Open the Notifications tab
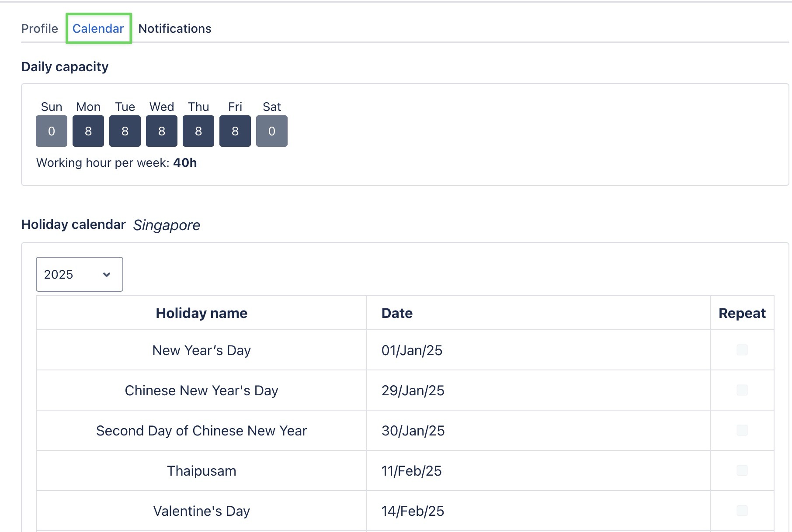 click(x=174, y=28)
